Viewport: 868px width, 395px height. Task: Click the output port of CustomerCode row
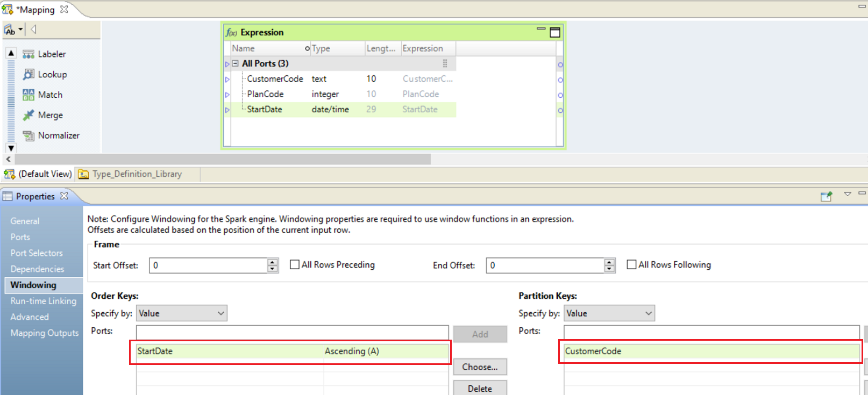click(x=560, y=80)
